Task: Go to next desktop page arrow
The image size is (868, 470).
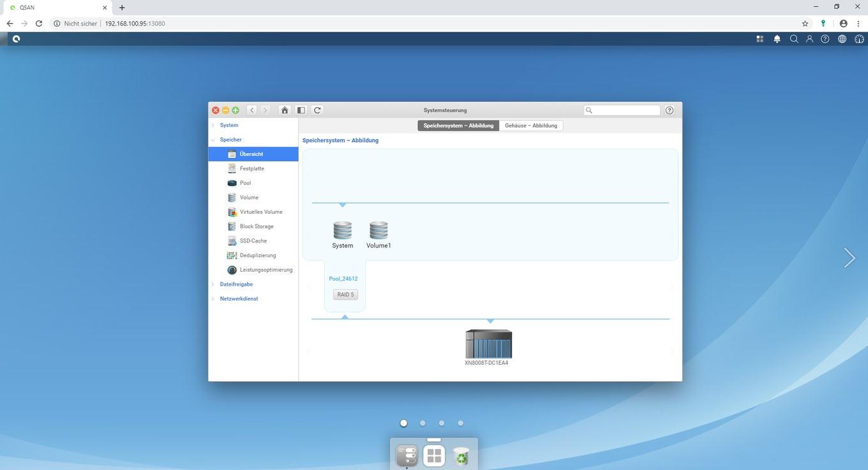Action: click(x=849, y=258)
